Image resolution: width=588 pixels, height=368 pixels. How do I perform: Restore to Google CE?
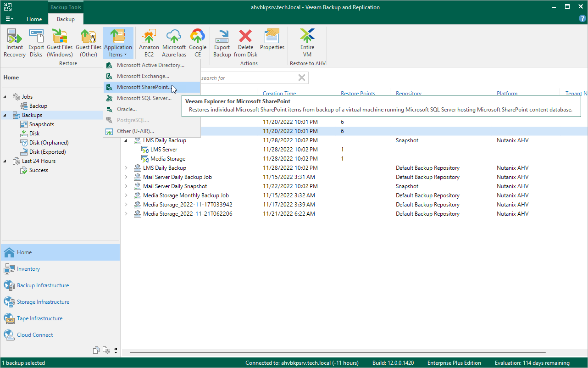click(x=198, y=43)
